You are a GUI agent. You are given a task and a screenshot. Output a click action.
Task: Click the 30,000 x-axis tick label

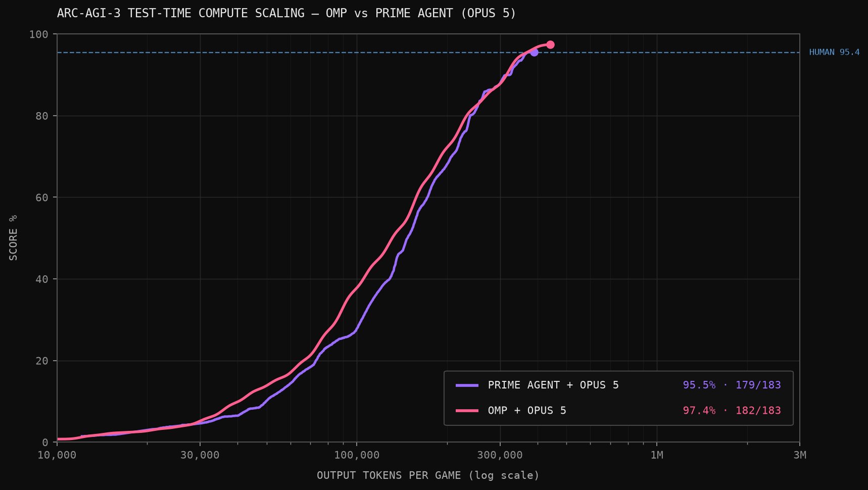click(200, 455)
